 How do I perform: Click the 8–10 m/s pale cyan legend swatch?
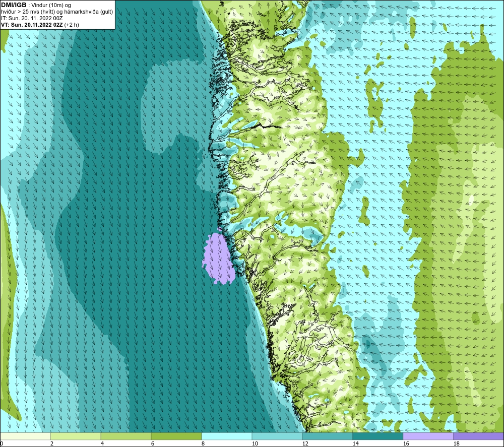pyautogui.click(x=227, y=436)
